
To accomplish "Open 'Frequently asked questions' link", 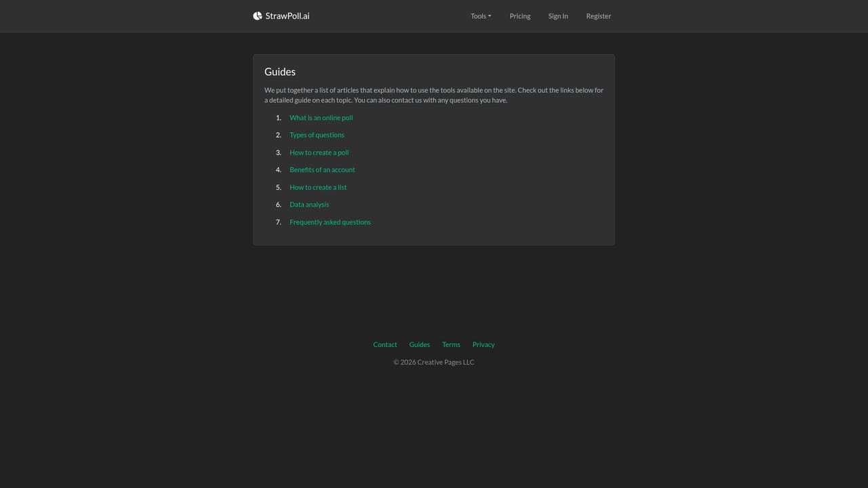I will coord(330,222).
